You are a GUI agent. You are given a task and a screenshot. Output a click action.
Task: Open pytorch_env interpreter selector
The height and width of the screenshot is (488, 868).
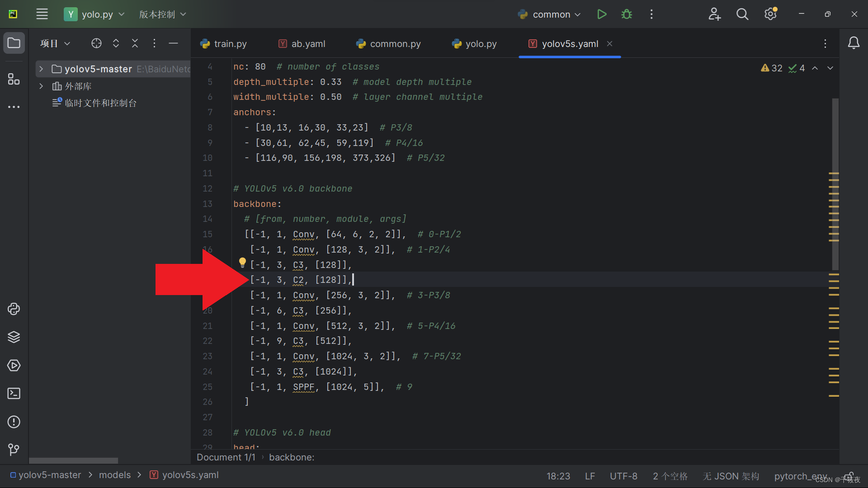[x=801, y=476]
